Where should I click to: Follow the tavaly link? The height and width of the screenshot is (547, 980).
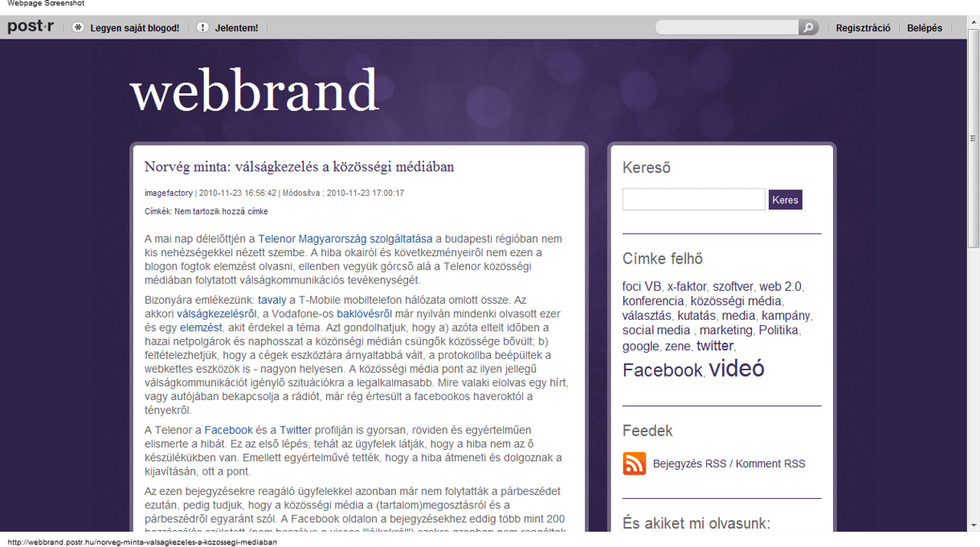point(272,300)
